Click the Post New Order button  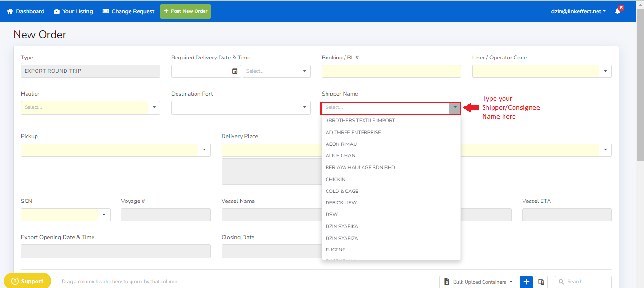(x=186, y=11)
